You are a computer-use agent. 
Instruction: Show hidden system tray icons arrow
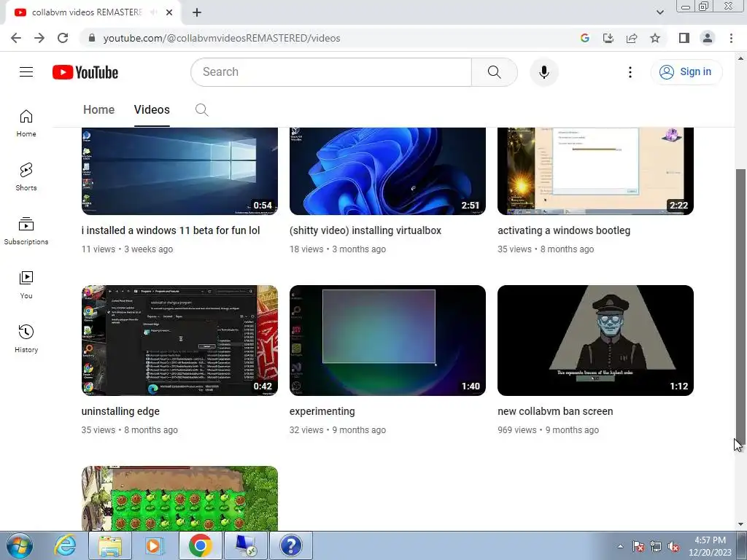pos(620,546)
